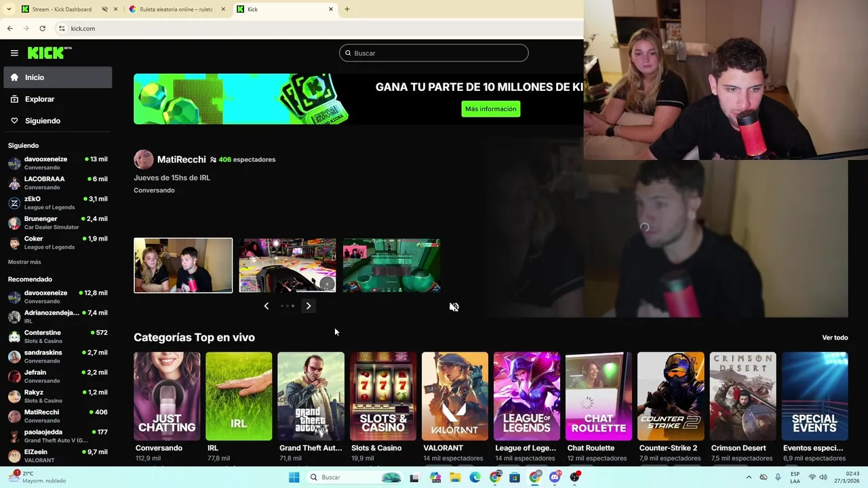Open Coker in the Siguiendo list

(x=58, y=243)
